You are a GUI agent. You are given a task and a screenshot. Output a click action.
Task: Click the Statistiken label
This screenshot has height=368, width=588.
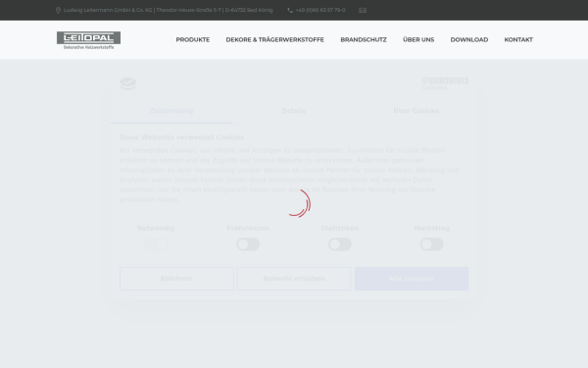340,229
